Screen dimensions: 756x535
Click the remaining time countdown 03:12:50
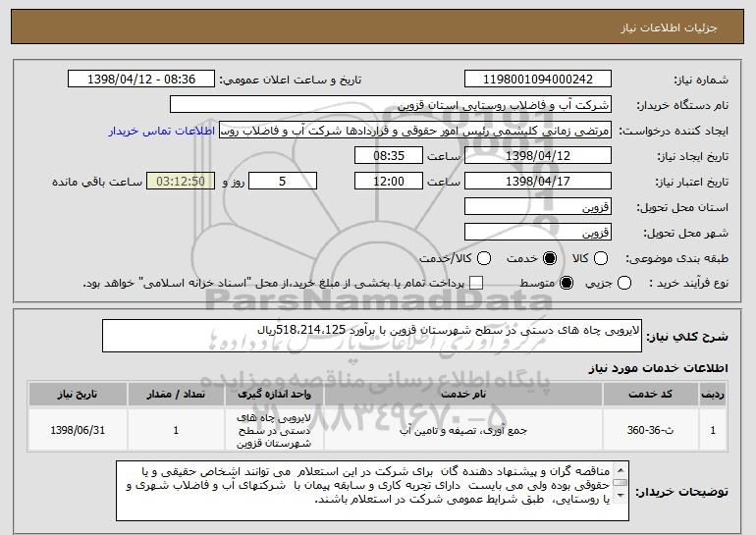[181, 182]
